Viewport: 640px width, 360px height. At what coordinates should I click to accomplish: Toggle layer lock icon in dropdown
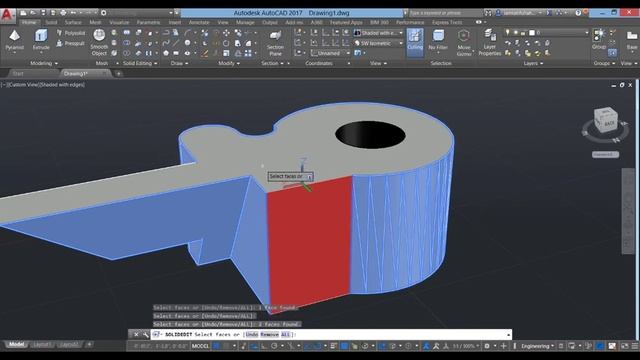pyautogui.click(x=523, y=32)
